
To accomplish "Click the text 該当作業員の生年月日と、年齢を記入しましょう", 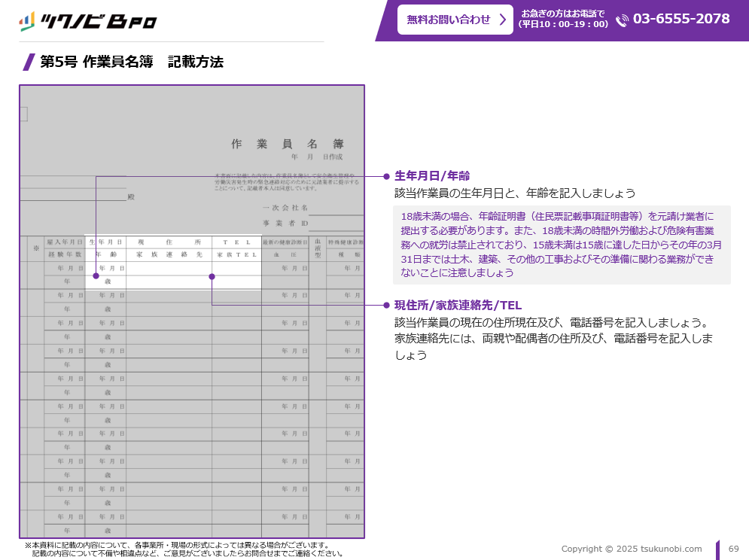I will [x=515, y=193].
